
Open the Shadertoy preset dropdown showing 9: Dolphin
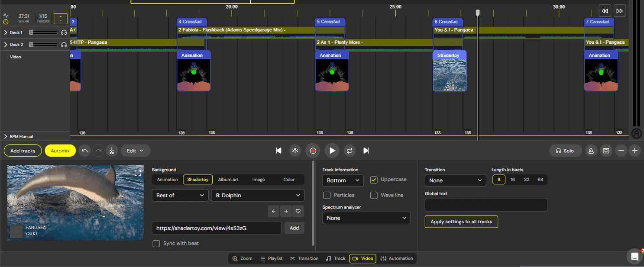click(257, 195)
